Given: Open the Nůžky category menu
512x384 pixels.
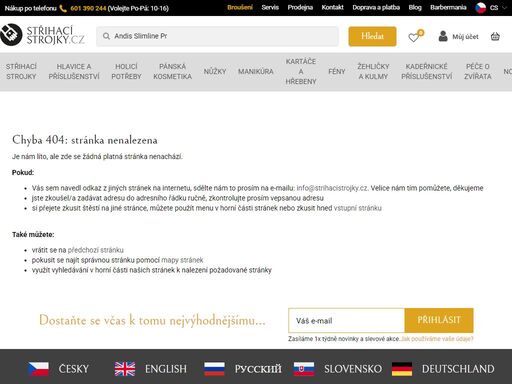Looking at the screenshot, I should (x=215, y=71).
